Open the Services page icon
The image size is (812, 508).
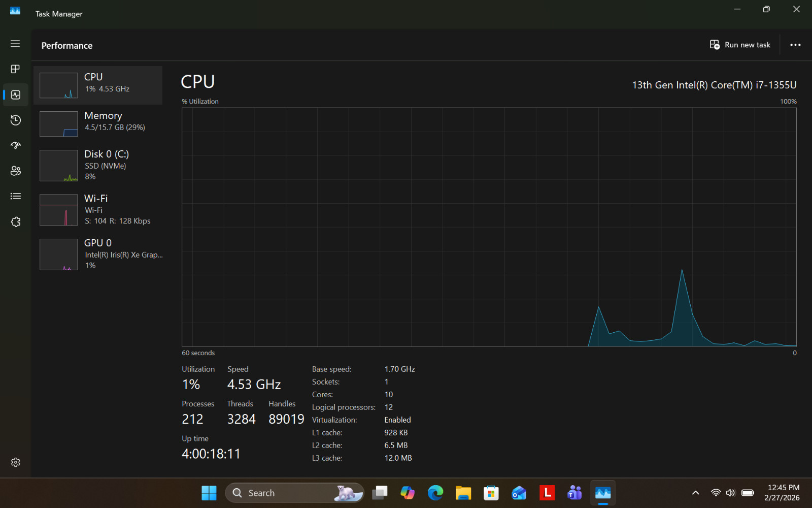pos(15,222)
